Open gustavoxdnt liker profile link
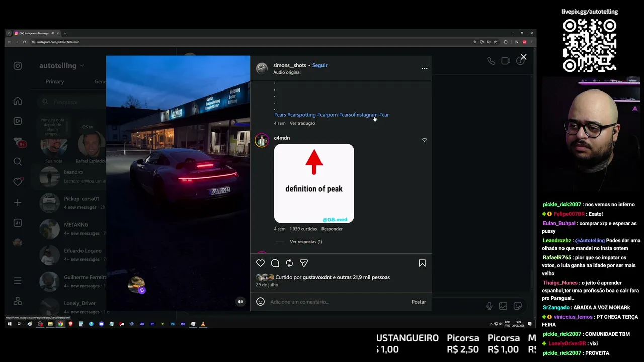 [317, 277]
